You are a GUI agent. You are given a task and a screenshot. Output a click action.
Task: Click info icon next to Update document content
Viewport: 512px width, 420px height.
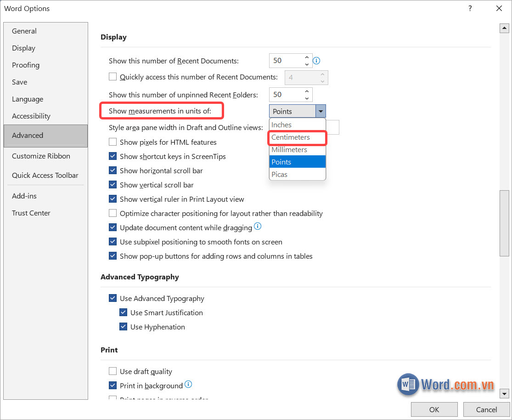point(258,227)
